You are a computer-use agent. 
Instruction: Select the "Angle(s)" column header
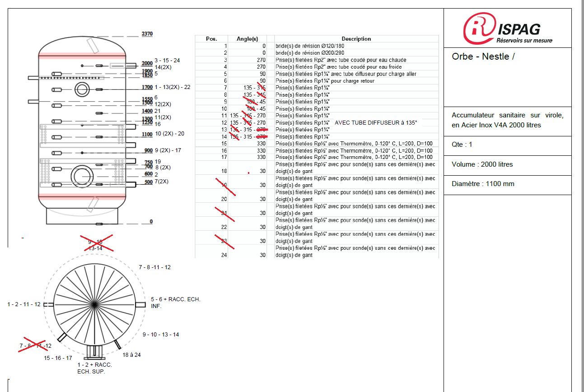[247, 39]
